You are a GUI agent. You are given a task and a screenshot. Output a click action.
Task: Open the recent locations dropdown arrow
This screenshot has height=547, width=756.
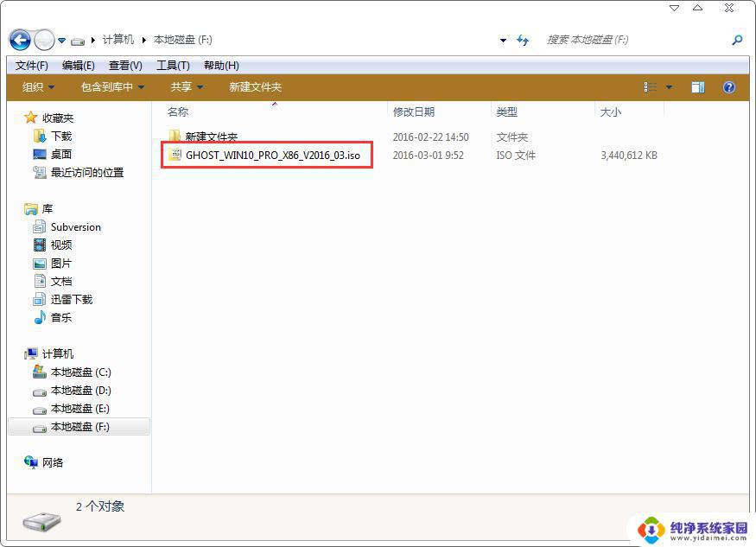[x=61, y=41]
